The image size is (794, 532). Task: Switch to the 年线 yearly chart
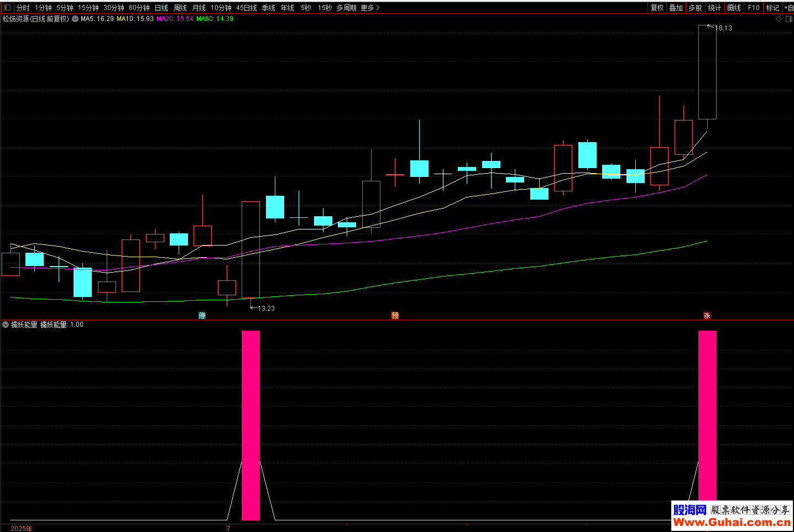288,8
